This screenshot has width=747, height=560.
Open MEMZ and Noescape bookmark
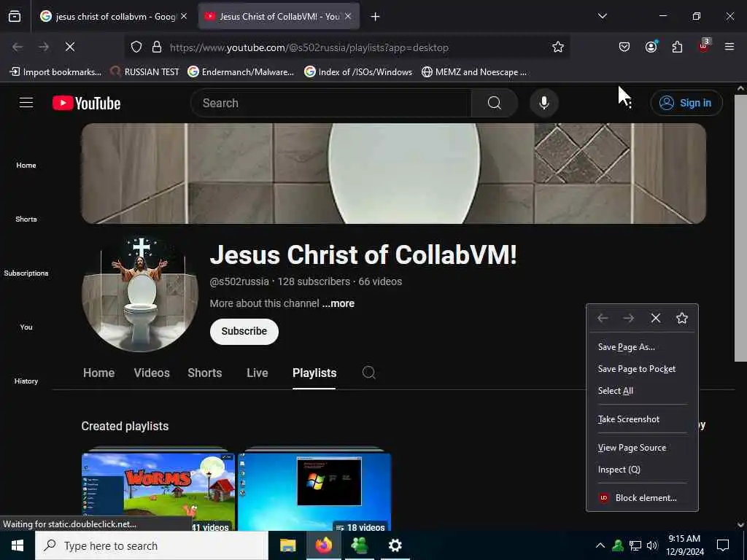tap(474, 72)
